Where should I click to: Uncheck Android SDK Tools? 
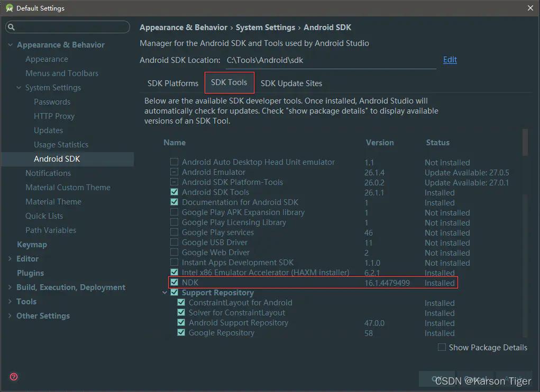(174, 192)
